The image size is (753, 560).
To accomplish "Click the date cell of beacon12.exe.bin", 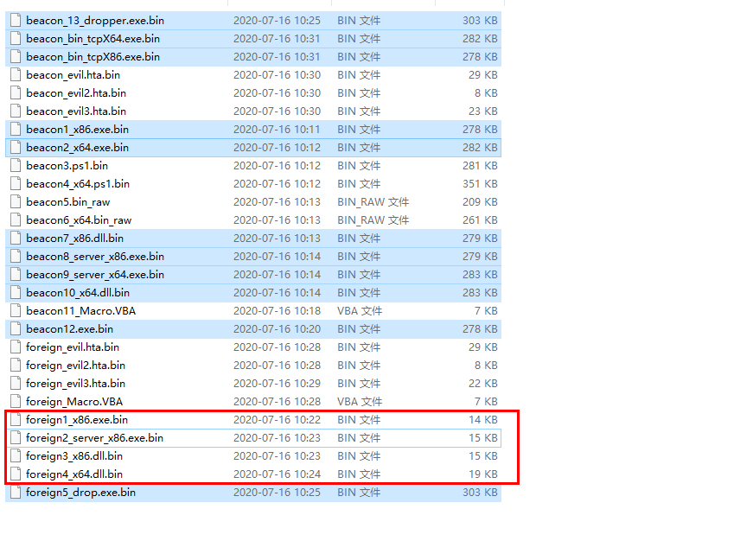I will click(x=277, y=328).
